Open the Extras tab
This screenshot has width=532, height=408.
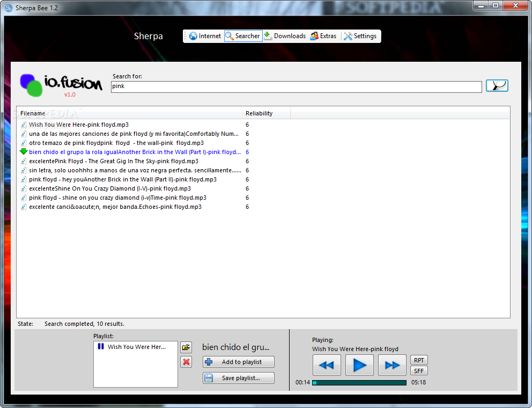tap(323, 36)
